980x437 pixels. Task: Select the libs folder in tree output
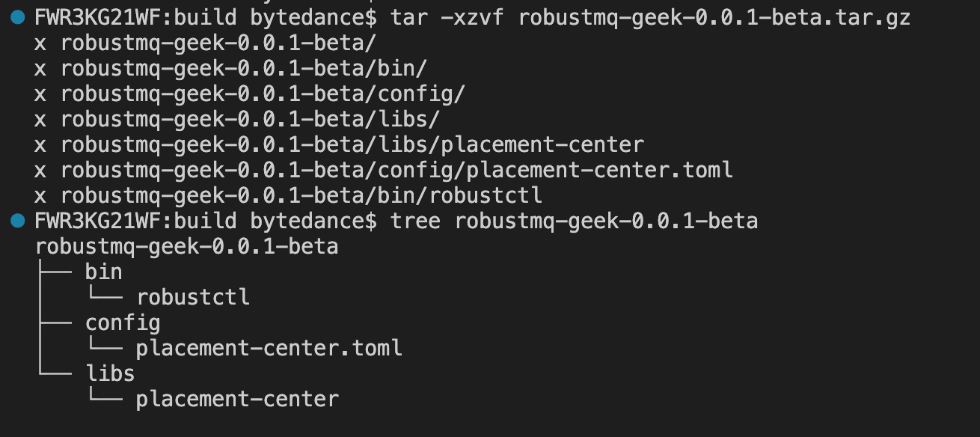pos(110,373)
